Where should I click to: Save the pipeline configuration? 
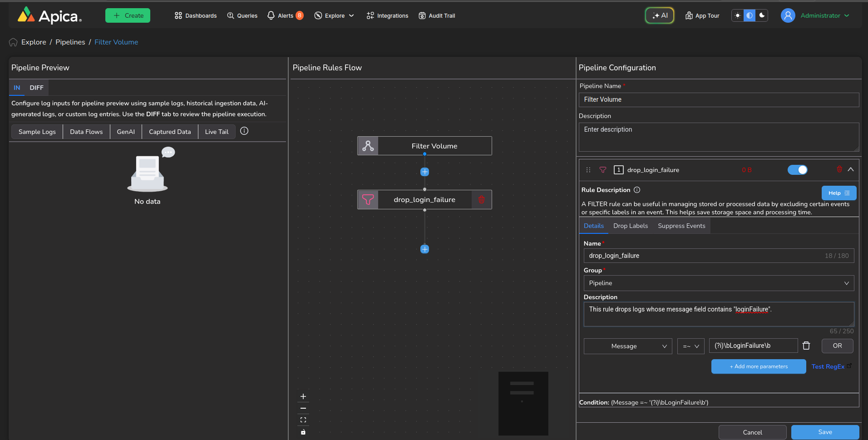824,432
